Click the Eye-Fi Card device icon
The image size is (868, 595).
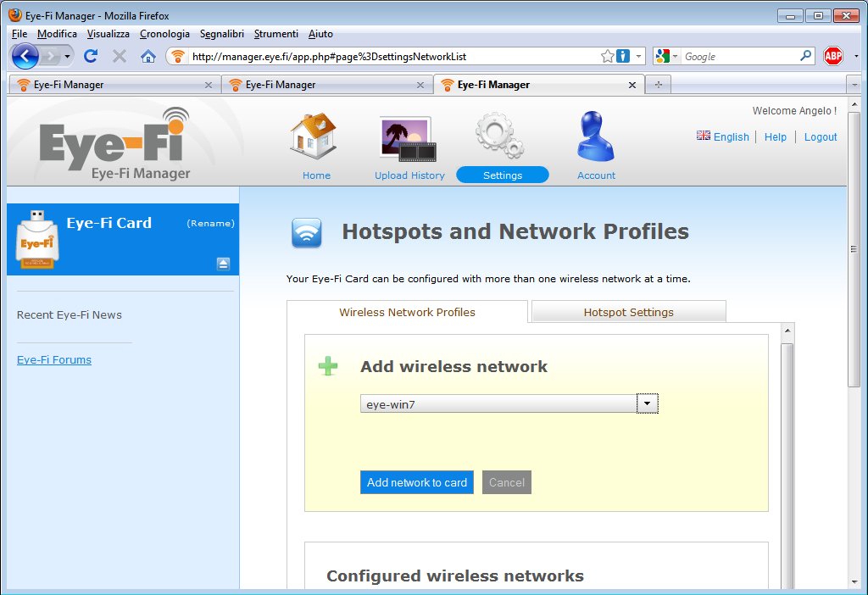37,240
